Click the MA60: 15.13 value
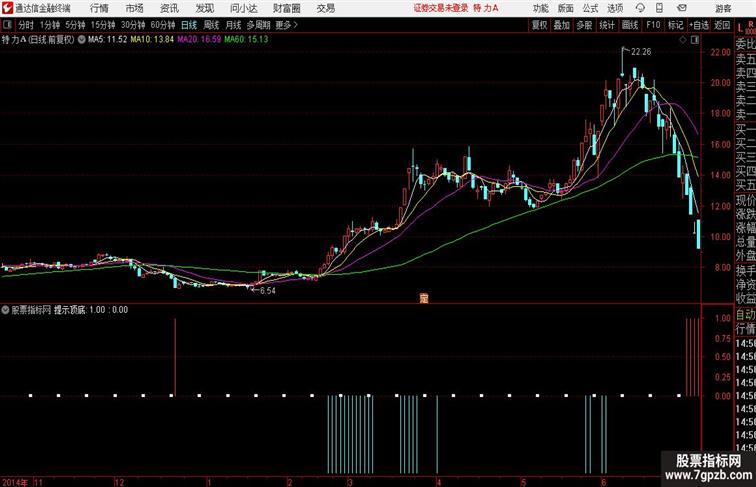 tap(246, 40)
